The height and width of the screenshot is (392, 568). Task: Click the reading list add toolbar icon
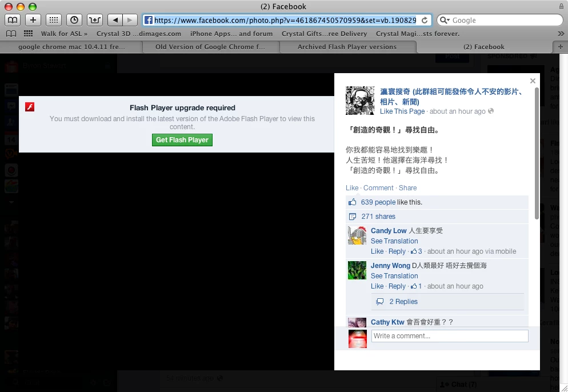click(95, 20)
